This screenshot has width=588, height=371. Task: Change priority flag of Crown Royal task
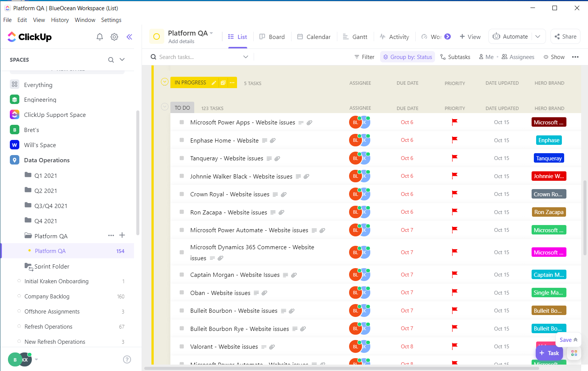tap(455, 194)
